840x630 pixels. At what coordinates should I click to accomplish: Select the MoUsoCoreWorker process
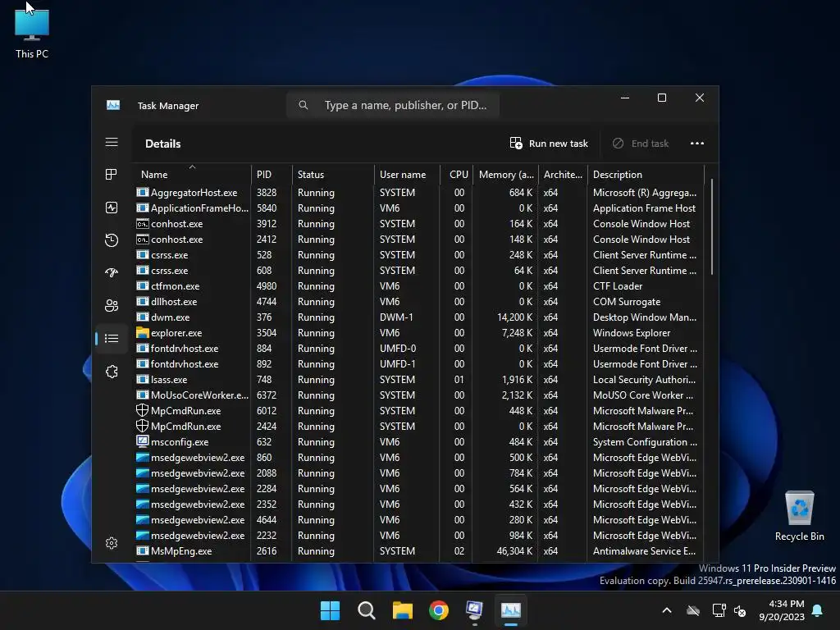(419, 395)
